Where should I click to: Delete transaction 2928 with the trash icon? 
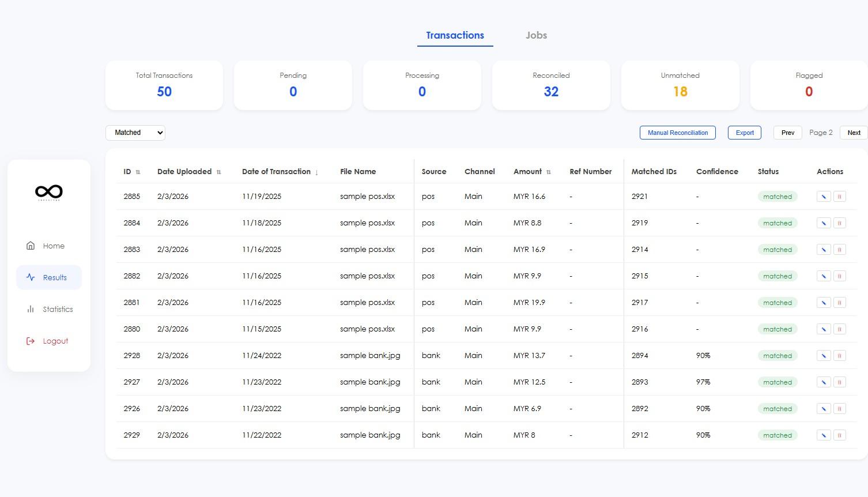[840, 355]
